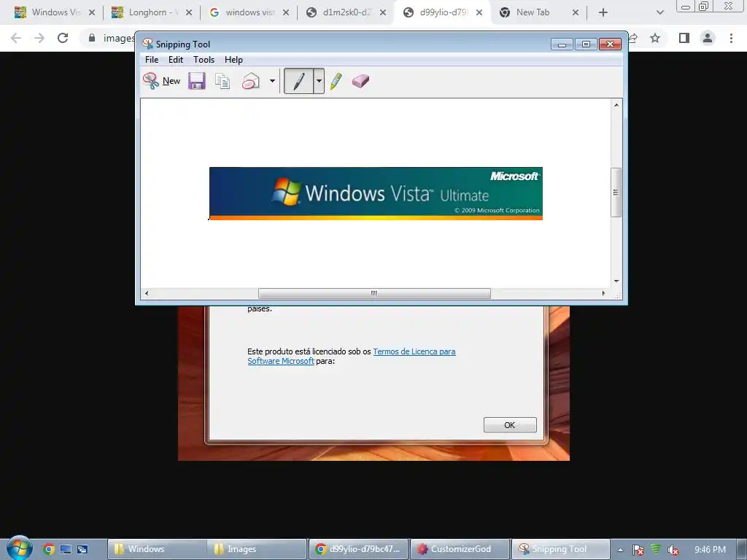Click the Action Center flag tray icon

638,550
